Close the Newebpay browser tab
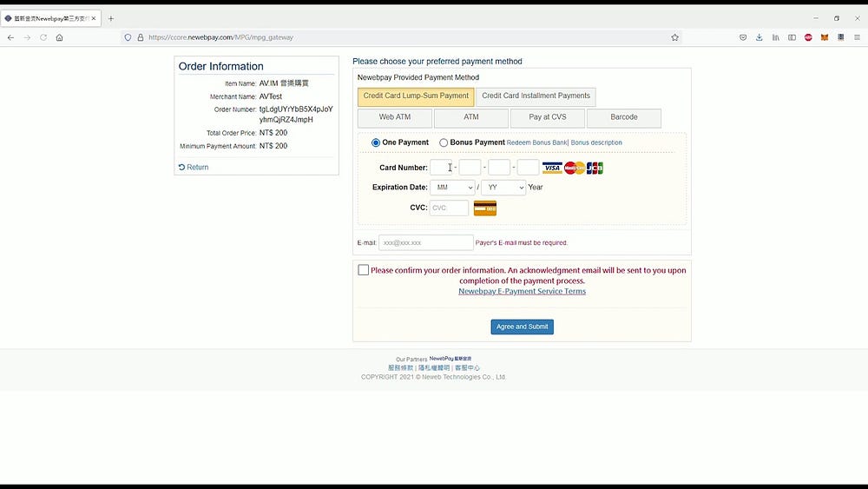The height and width of the screenshot is (489, 868). (94, 18)
